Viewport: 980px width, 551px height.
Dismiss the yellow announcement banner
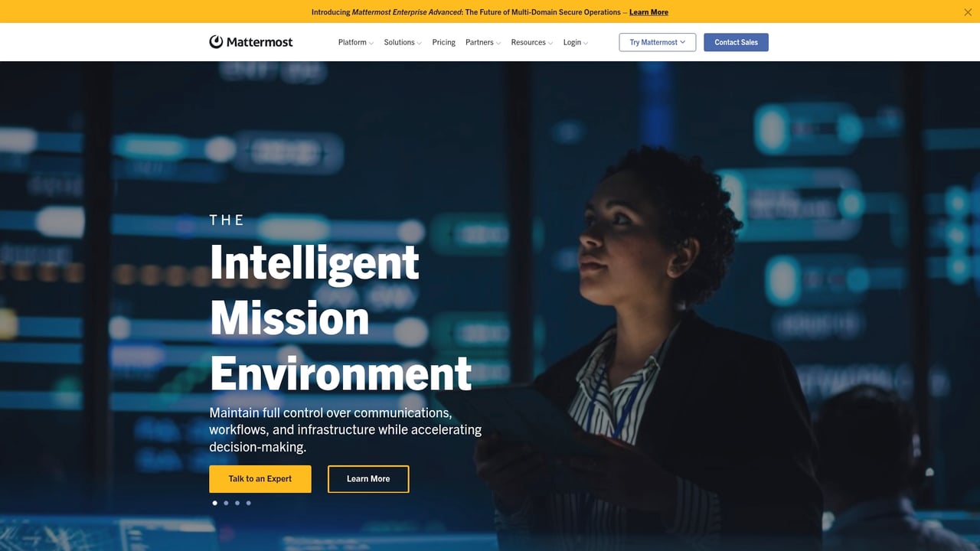pos(968,11)
